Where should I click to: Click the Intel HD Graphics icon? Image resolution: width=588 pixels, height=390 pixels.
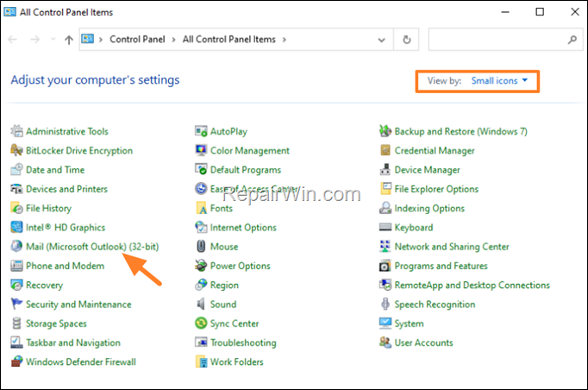coord(16,227)
